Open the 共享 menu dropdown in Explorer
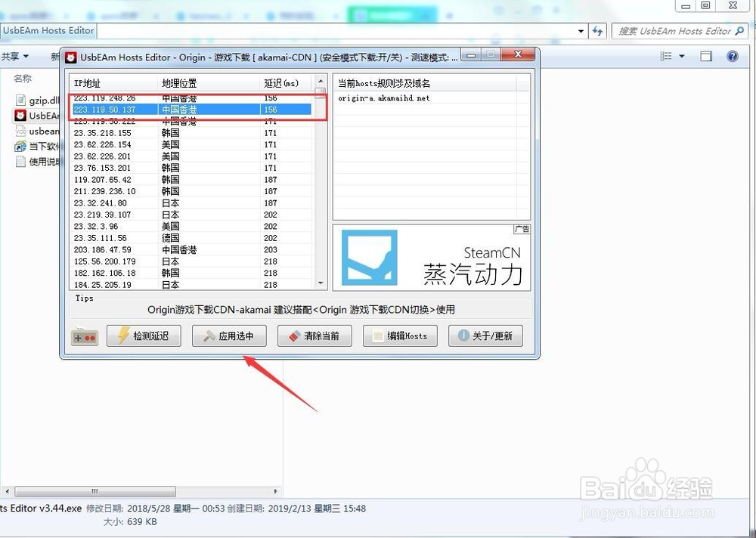This screenshot has height=538, width=756. pos(15,57)
